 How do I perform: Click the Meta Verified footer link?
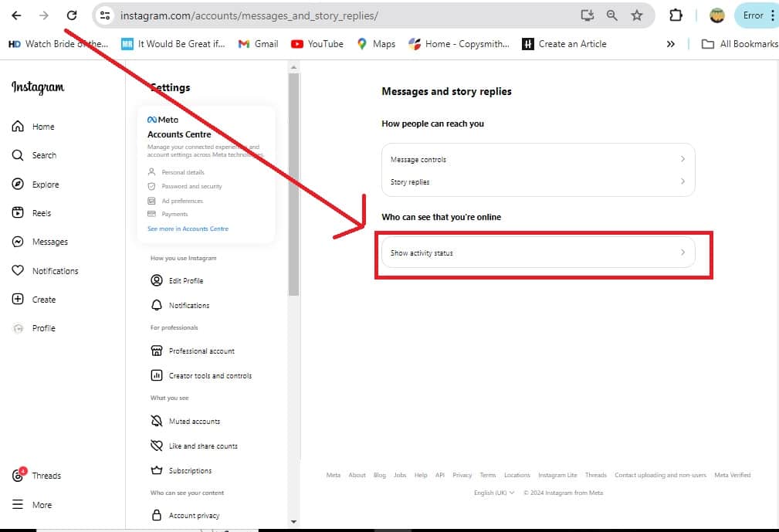click(733, 475)
